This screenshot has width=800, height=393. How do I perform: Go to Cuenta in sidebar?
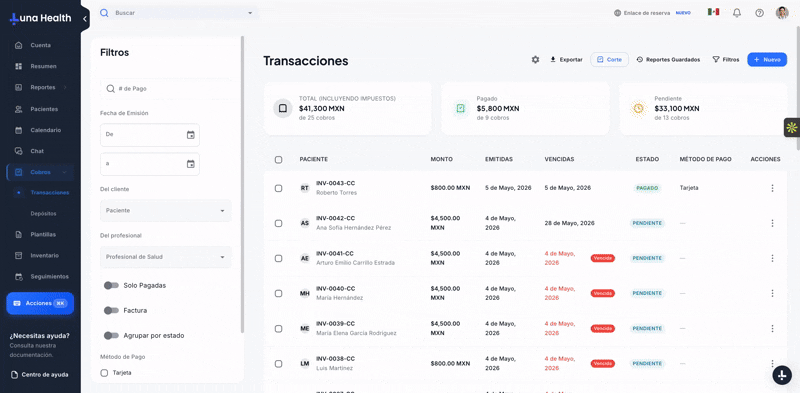click(x=40, y=45)
